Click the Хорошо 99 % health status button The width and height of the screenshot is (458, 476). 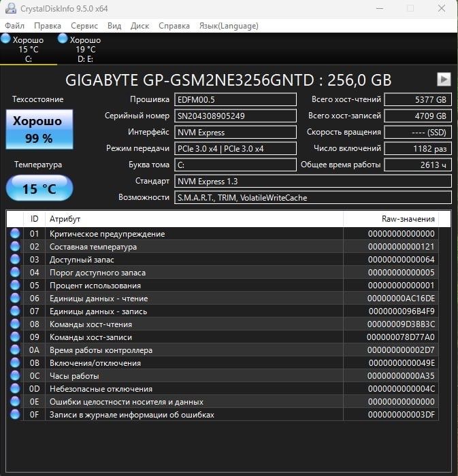(39, 129)
